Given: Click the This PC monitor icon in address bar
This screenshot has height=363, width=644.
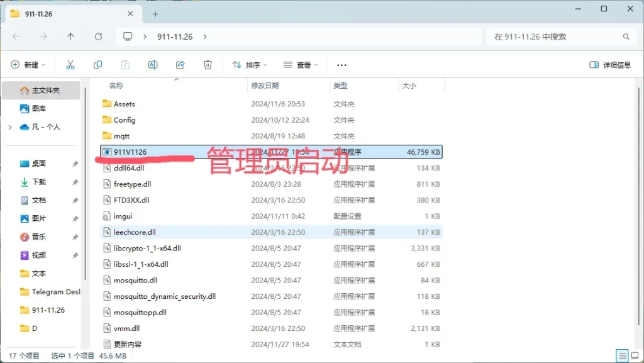Looking at the screenshot, I should click(128, 36).
